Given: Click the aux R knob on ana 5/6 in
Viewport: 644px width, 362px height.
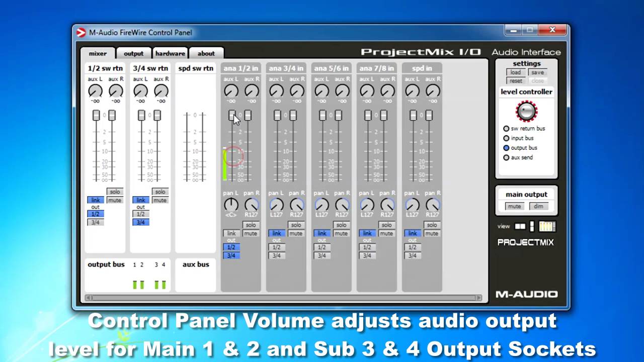Looking at the screenshot, I should tap(342, 91).
